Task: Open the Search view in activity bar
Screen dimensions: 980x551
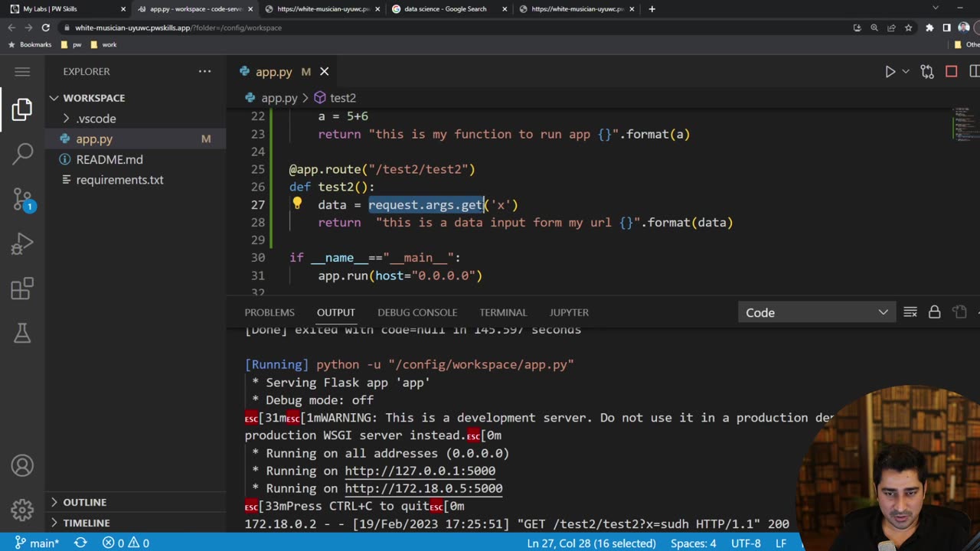Action: (x=22, y=154)
